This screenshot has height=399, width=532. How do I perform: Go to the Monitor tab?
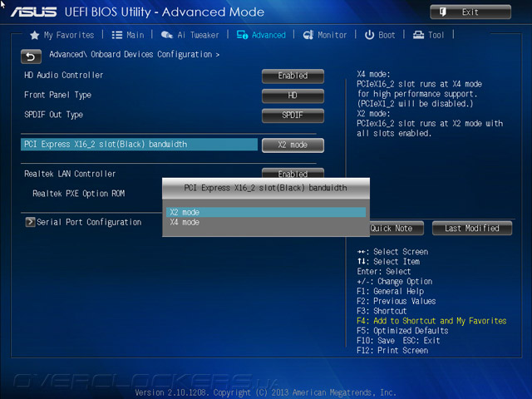coord(332,35)
